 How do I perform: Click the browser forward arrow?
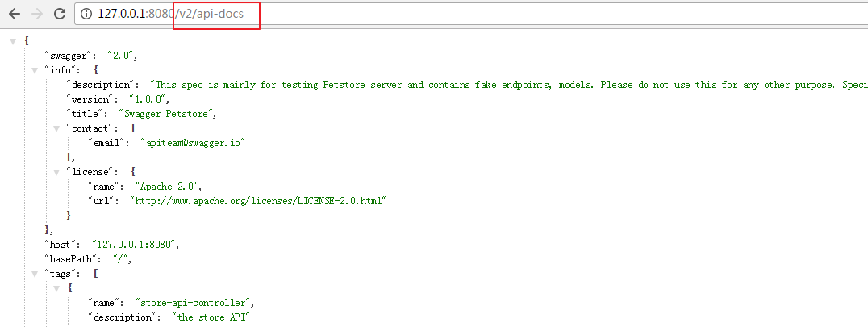pyautogui.click(x=37, y=14)
